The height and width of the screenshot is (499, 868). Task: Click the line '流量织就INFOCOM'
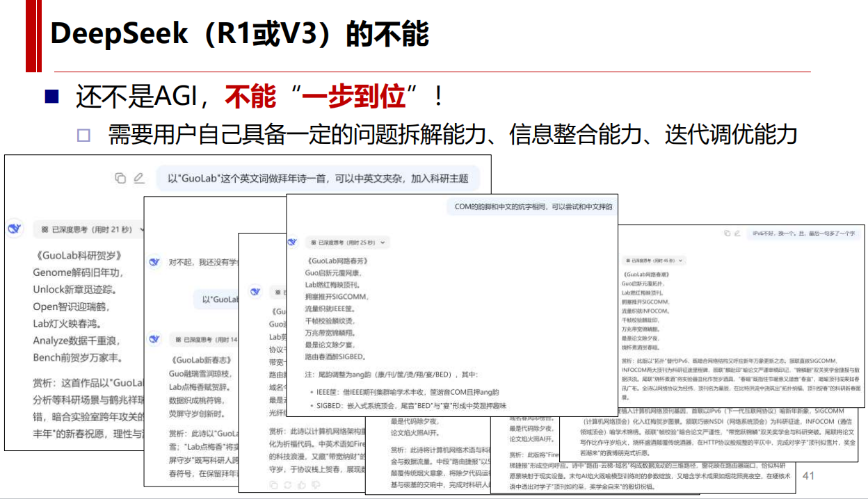click(x=644, y=311)
